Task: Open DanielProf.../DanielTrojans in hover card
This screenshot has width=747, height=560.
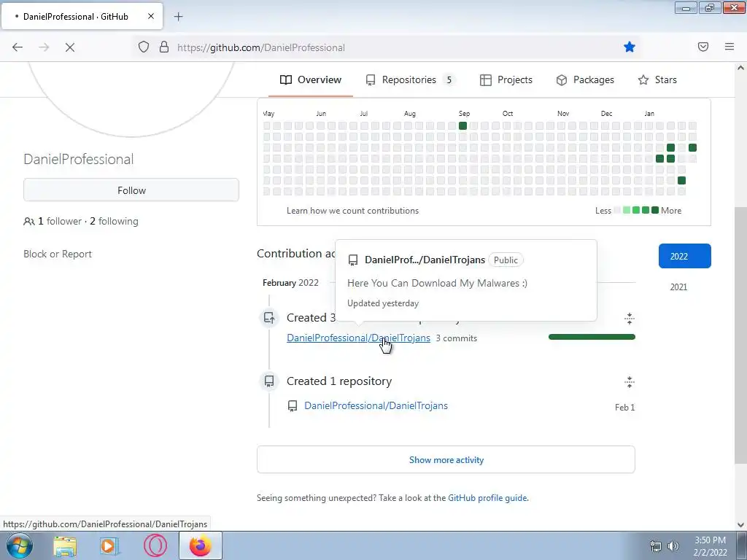Action: click(x=425, y=260)
